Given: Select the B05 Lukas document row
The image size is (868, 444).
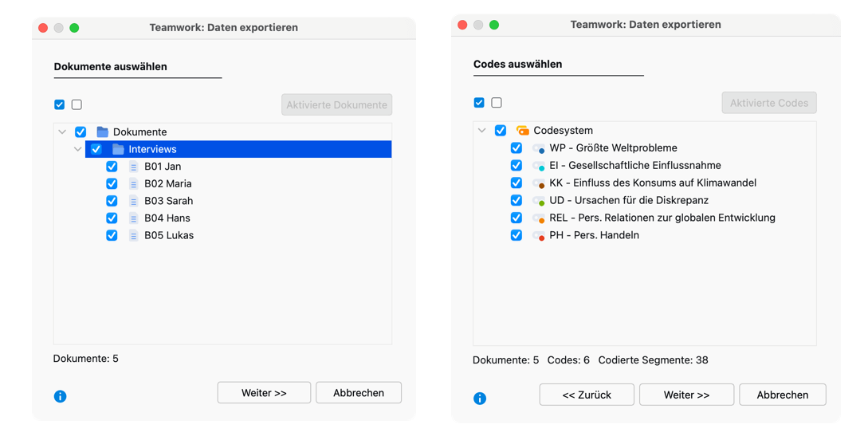Looking at the screenshot, I should click(169, 235).
